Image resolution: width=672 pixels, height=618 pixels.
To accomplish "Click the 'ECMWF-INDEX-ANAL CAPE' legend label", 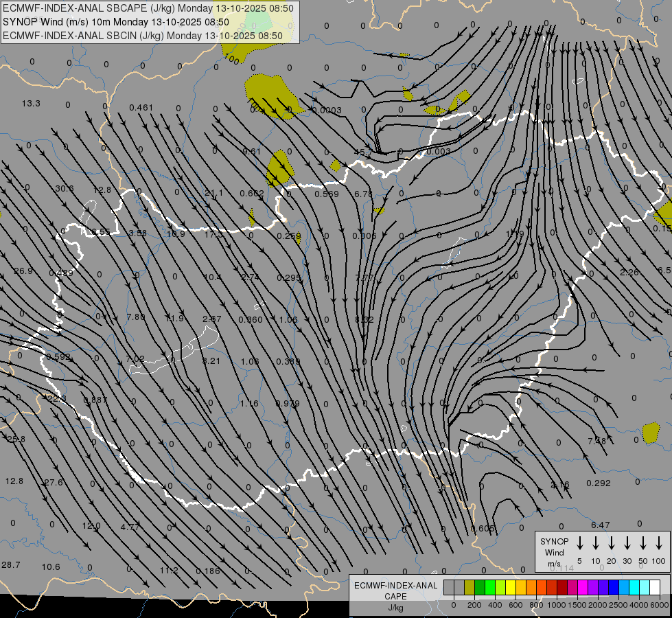I will point(395,591).
